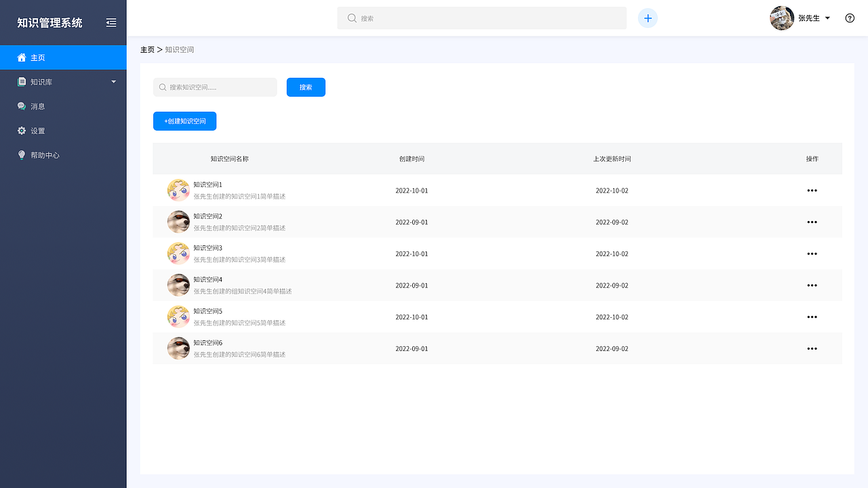Click 知识空间3 update date 2022-10-02
This screenshot has height=488, width=868.
(x=612, y=254)
